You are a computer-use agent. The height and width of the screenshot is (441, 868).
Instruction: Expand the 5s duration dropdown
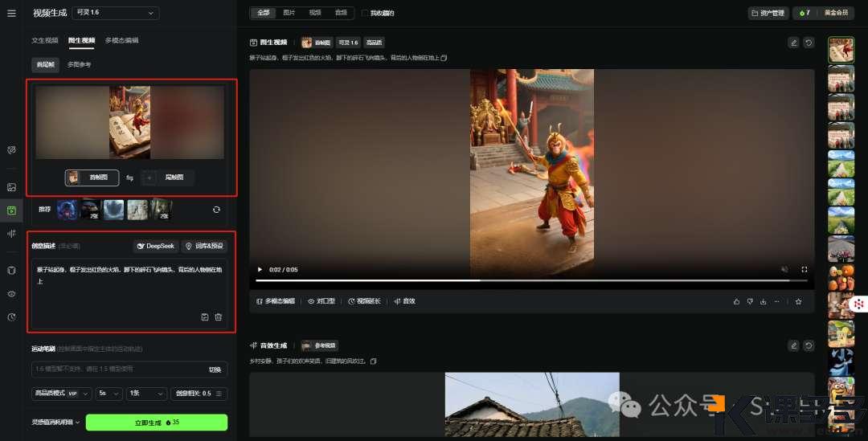click(108, 394)
